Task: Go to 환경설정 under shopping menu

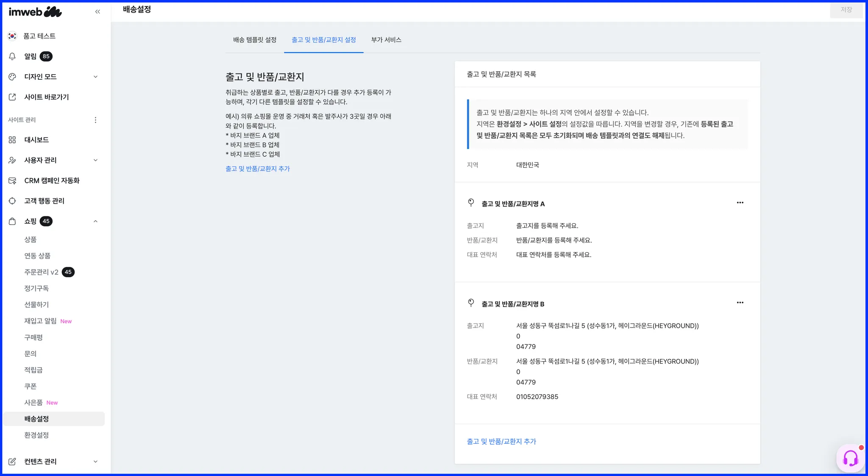Action: click(x=36, y=435)
